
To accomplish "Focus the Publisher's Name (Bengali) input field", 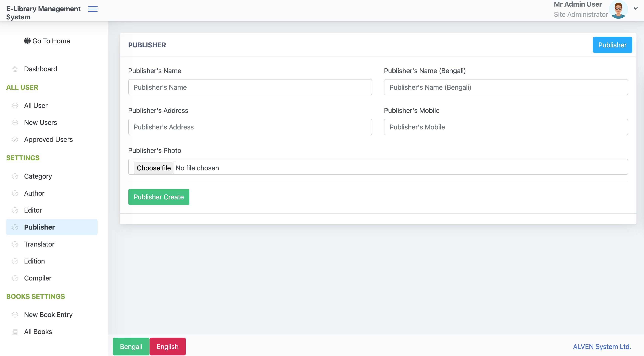I will [x=506, y=87].
